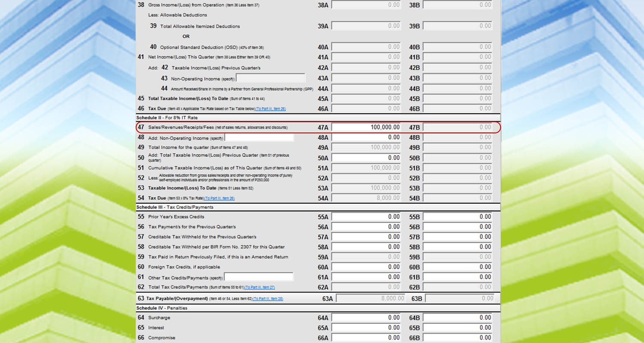
Task: Click the specify box for item 43 Non-Operating Income
Action: point(271,78)
